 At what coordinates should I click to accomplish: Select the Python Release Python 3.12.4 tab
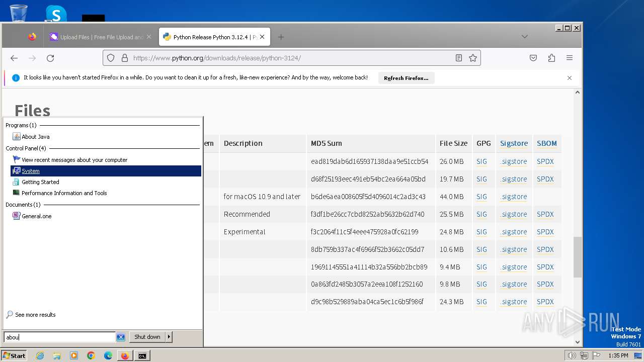pos(215,37)
